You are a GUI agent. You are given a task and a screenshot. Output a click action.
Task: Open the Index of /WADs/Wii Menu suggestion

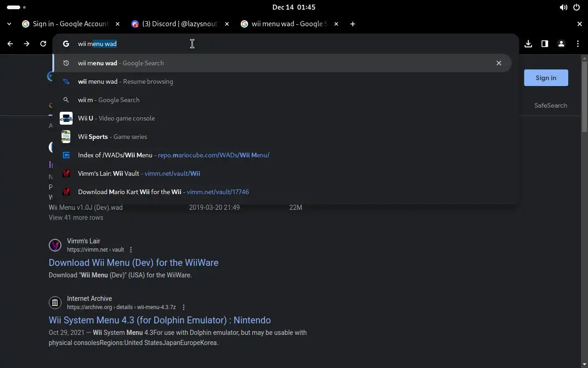pyautogui.click(x=282, y=155)
